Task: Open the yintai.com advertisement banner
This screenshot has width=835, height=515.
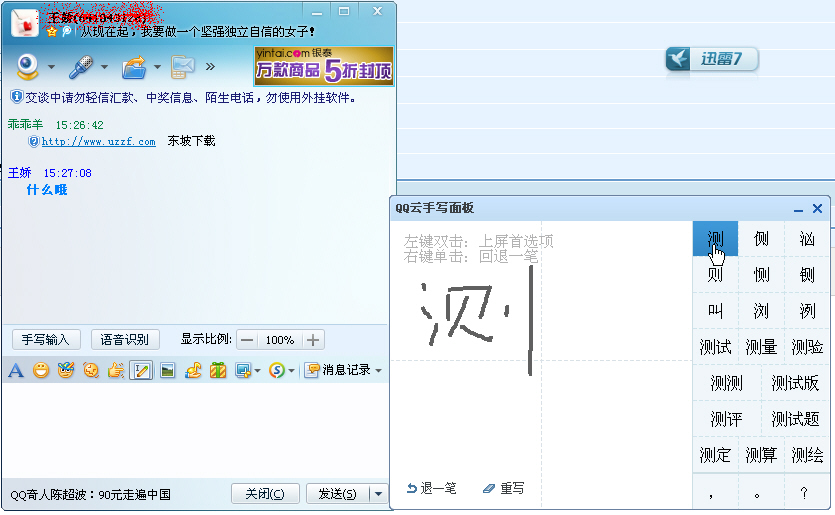Action: click(324, 66)
